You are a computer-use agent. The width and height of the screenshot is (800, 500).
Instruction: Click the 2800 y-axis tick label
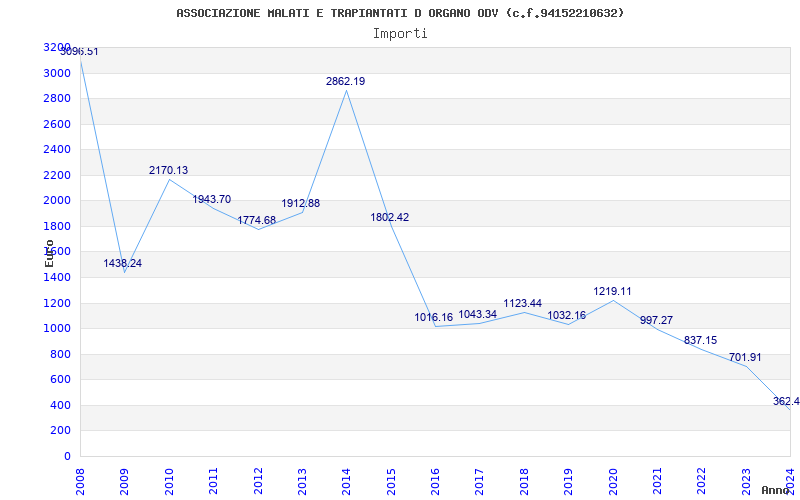(57, 99)
